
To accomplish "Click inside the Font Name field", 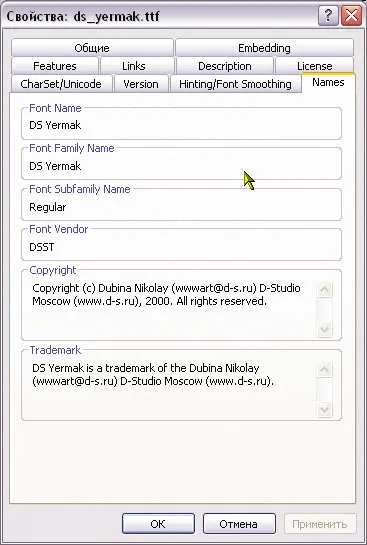I will pos(181,125).
